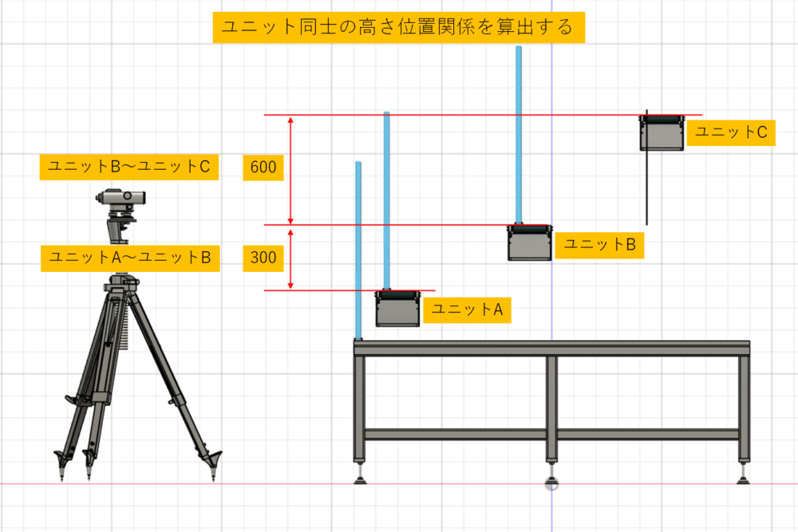This screenshot has width=798, height=532.
Task: Select the ユニットA～ユニットB label
Action: (128, 258)
